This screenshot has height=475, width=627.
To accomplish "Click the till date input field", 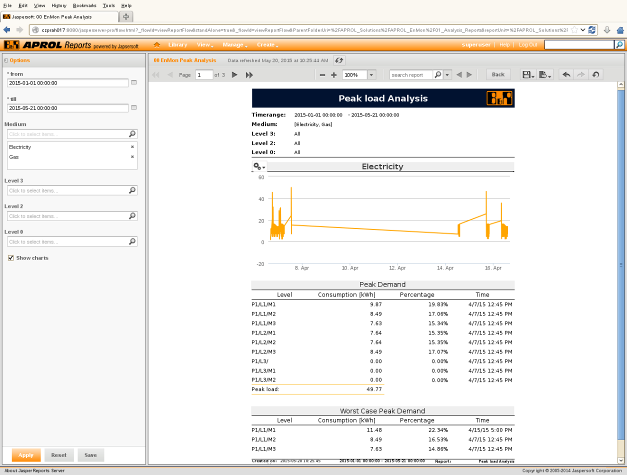I will (68, 108).
